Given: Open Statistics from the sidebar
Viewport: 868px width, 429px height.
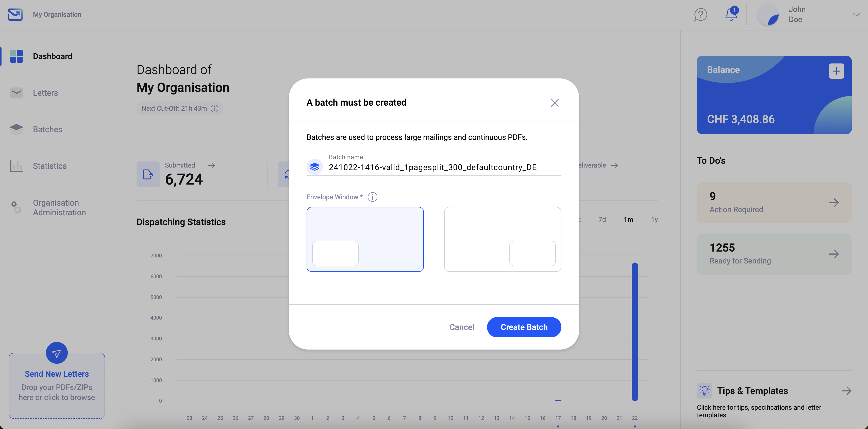Looking at the screenshot, I should (x=49, y=166).
